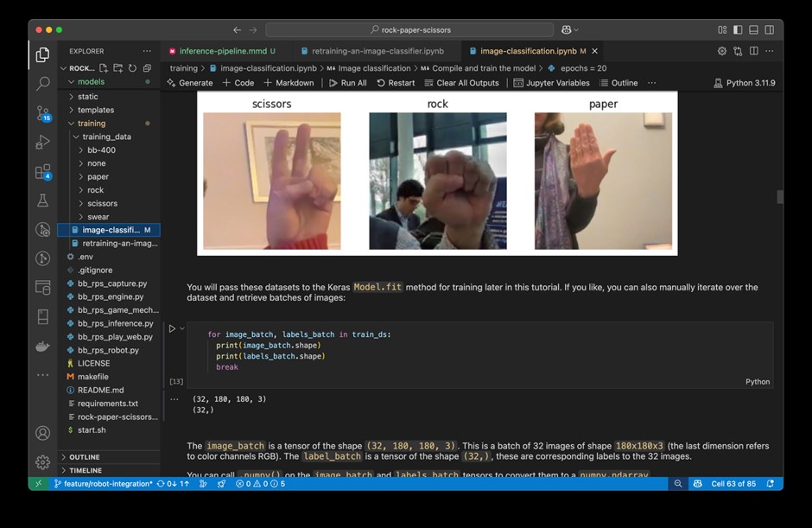Open the zoom icon in status bar
This screenshot has width=812, height=528.
point(678,483)
